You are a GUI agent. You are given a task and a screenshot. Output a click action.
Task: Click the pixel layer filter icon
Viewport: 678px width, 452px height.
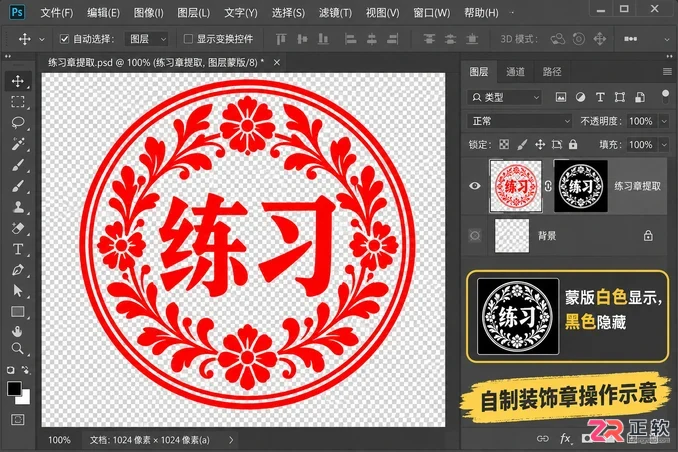[x=561, y=97]
